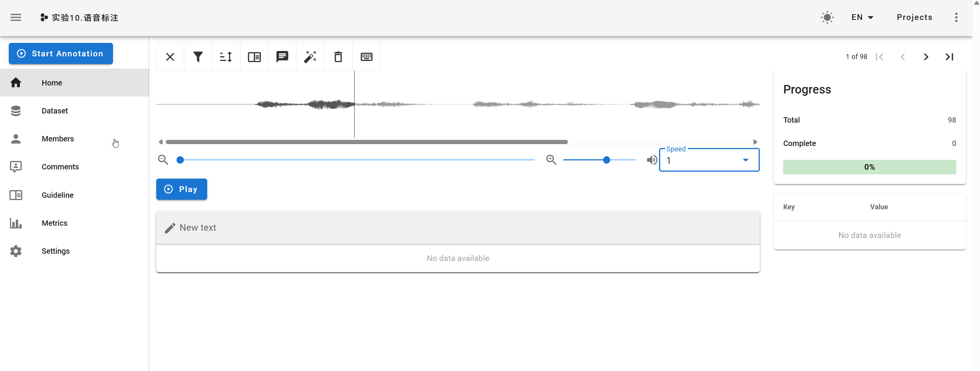This screenshot has height=371, width=980.
Task: Click the Start Annotation button
Action: click(x=61, y=54)
